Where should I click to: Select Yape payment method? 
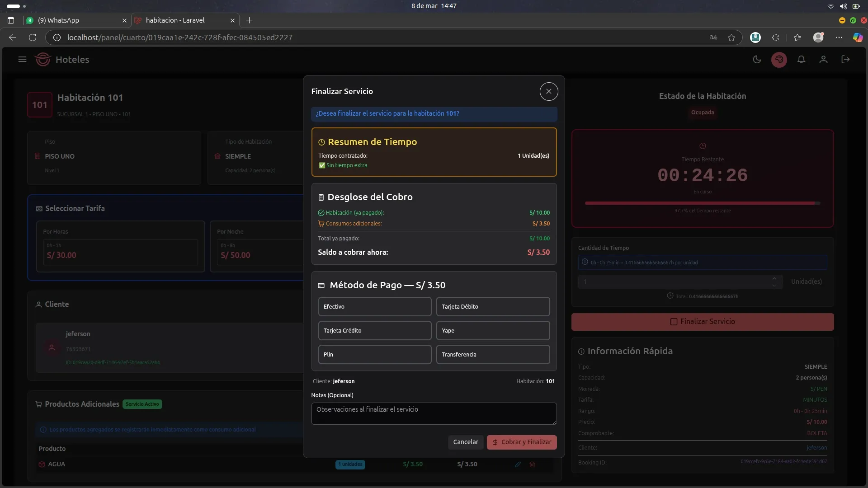493,331
